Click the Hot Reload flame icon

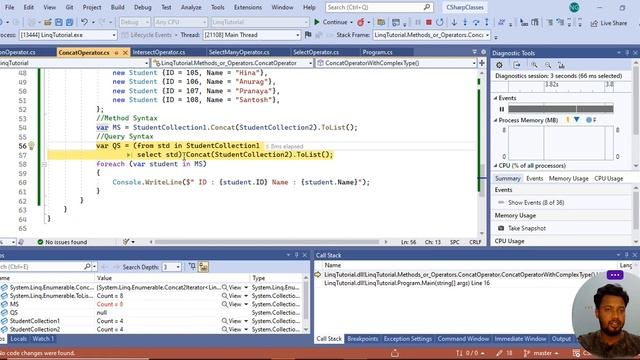coord(361,22)
